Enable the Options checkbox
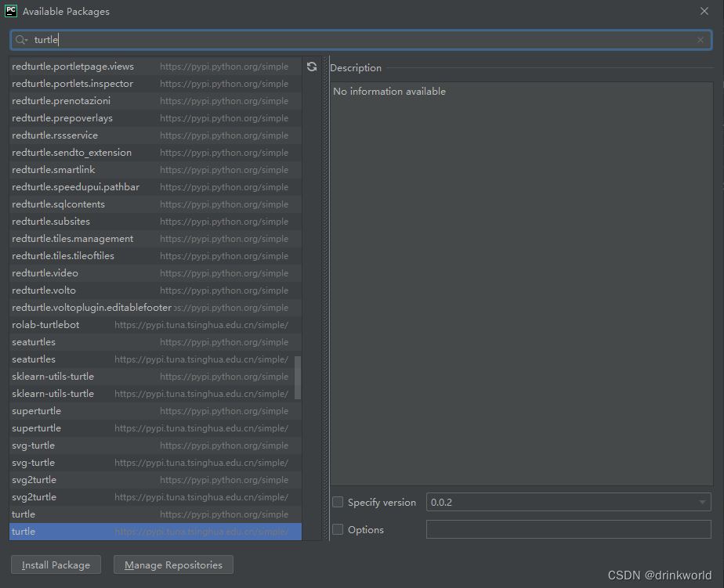 click(x=337, y=529)
